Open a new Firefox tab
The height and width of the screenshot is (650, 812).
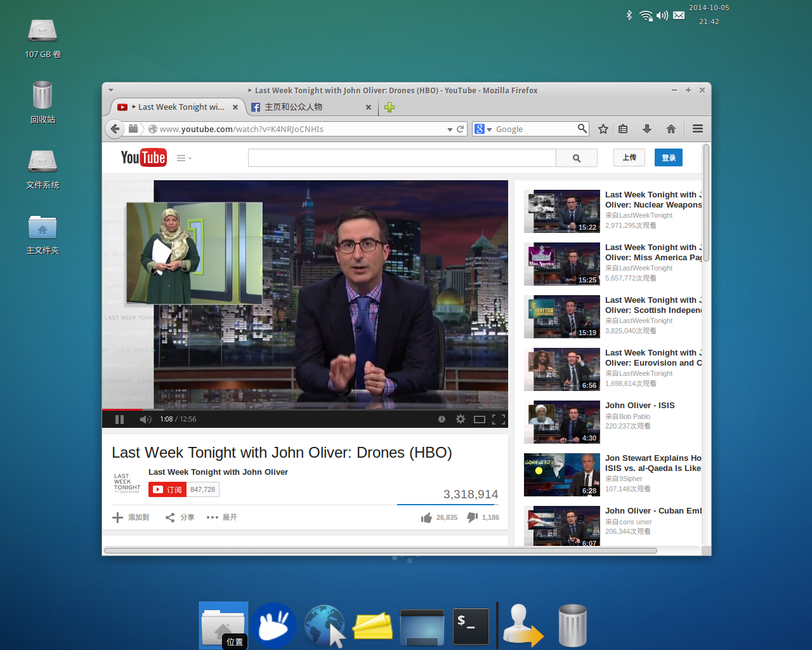[390, 107]
